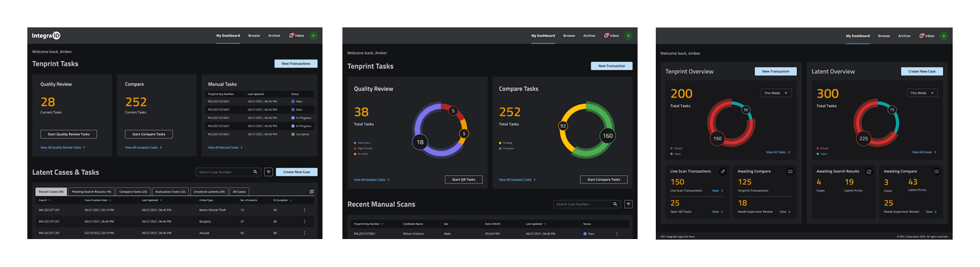Open the filter icon beside Latent Cases search
This screenshot has width=980, height=267.
(268, 172)
